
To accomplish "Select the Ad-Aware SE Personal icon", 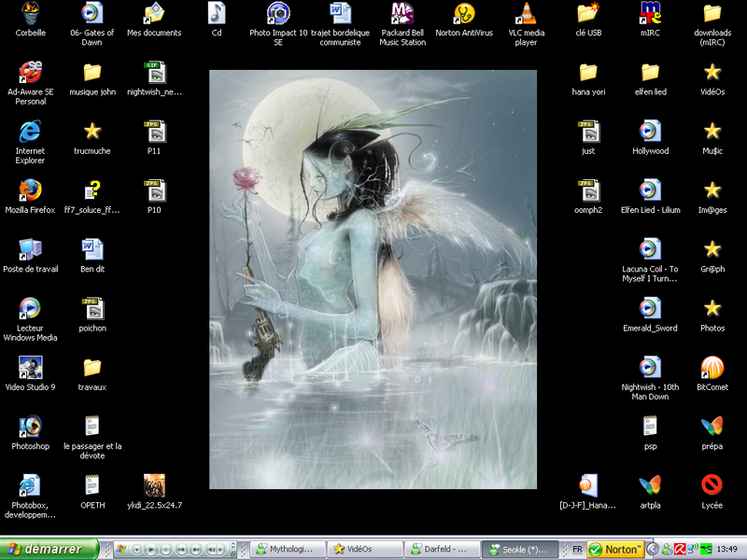I will coord(30,73).
